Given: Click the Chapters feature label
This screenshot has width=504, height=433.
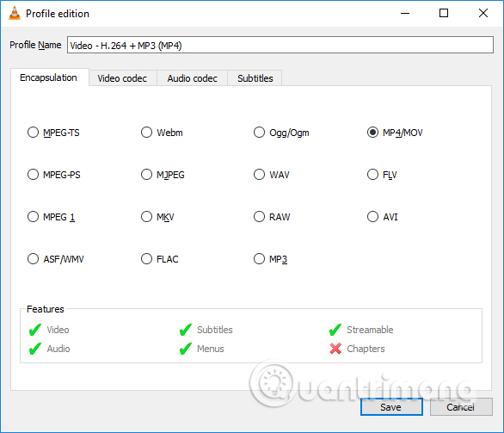Looking at the screenshot, I should click(x=366, y=349).
